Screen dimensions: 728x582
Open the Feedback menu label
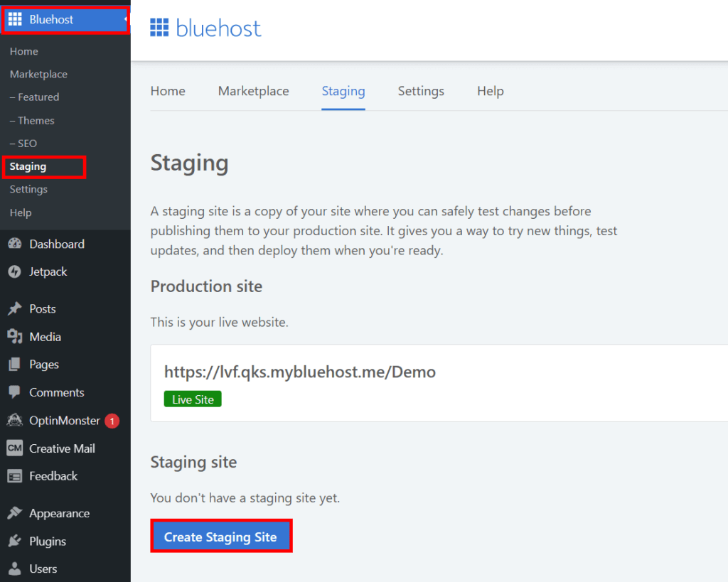pos(53,476)
